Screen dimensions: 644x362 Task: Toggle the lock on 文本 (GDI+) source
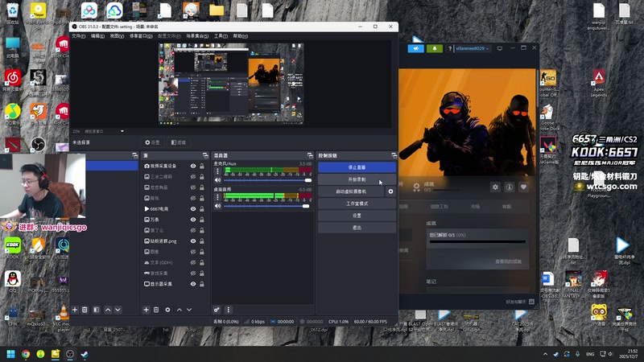click(x=202, y=262)
